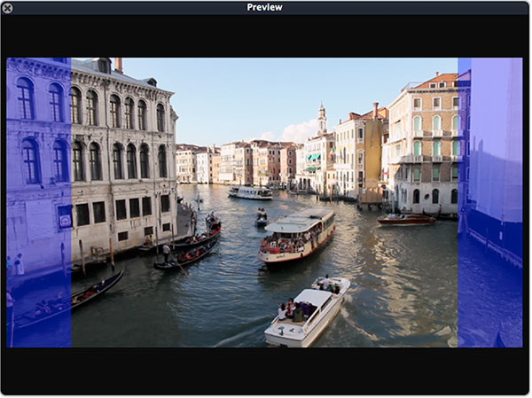This screenshot has height=398, width=532.
Task: Click the small dark boat mid-canal
Action: tap(262, 216)
